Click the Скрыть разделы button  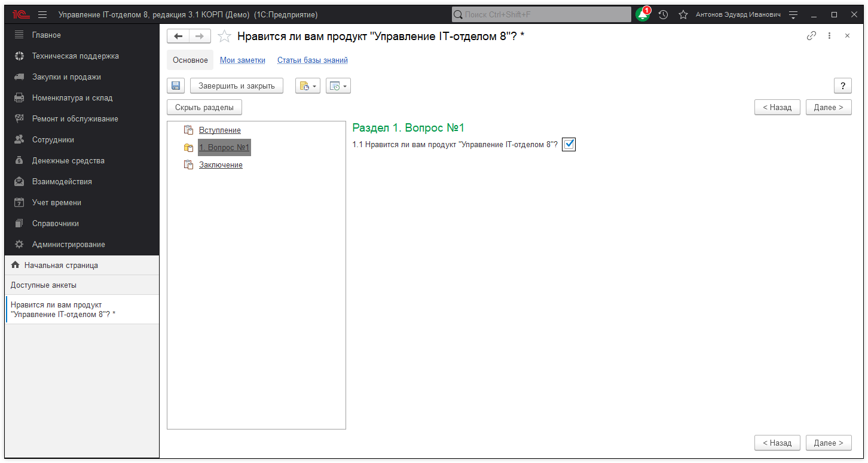(x=204, y=108)
